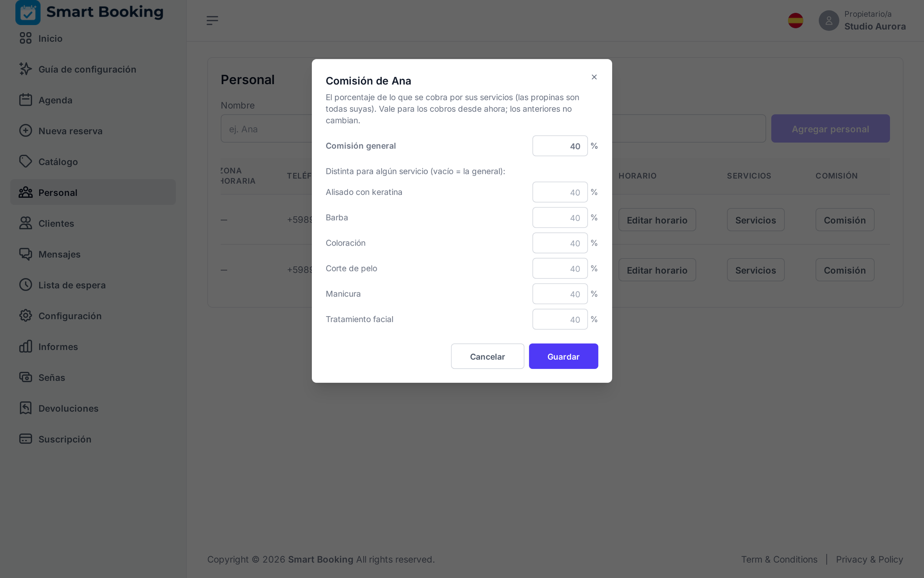This screenshot has width=924, height=578.
Task: Open Informes menu item
Action: [x=93, y=346]
